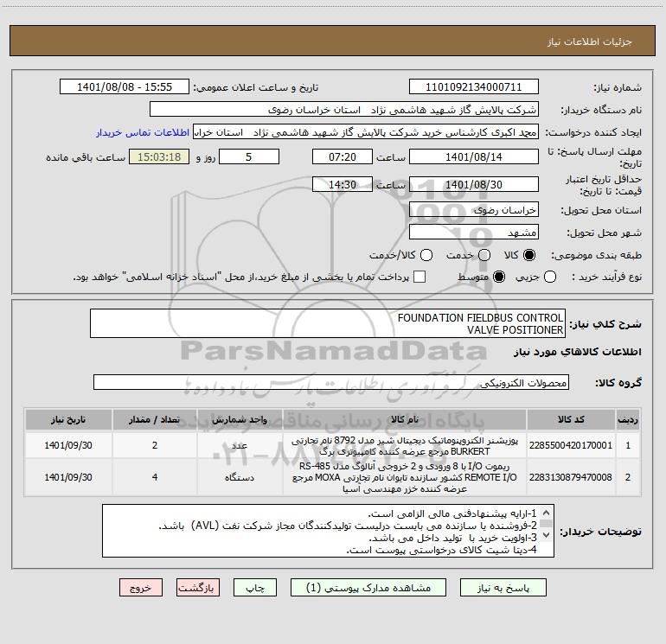
Task: Choose the جزیی purchase type option
Action: coord(550,277)
